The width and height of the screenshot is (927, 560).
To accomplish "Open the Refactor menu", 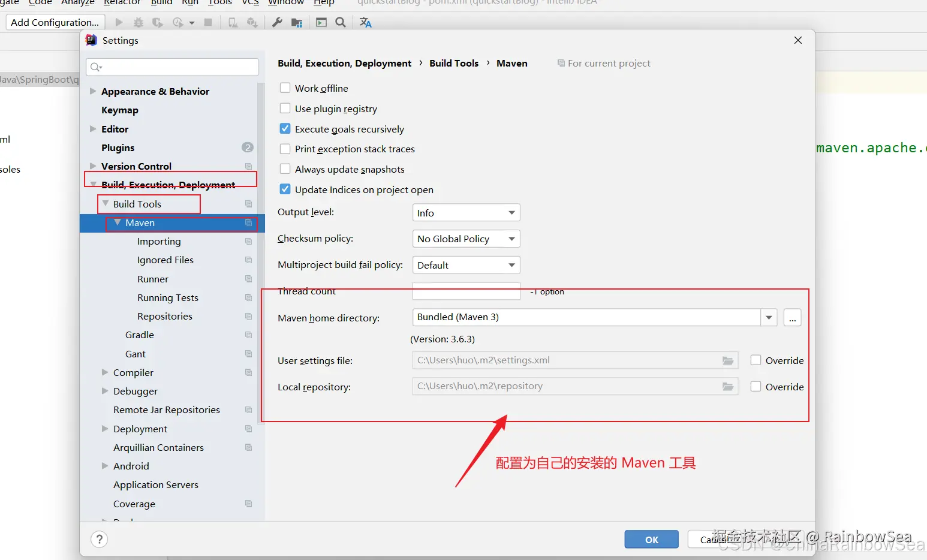I will 122,2.
